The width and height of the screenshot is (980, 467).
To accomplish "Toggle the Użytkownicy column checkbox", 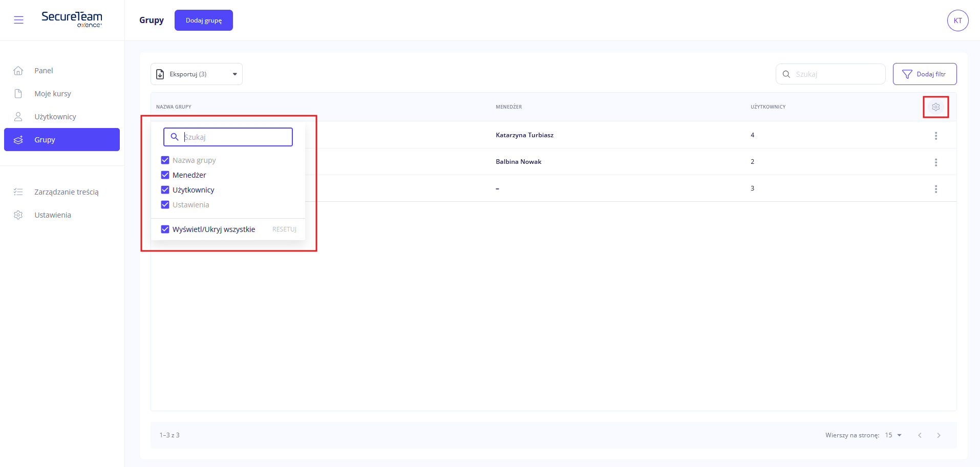I will [165, 190].
